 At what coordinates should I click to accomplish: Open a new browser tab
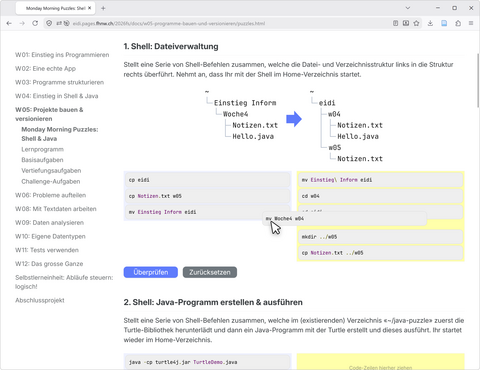(x=103, y=8)
